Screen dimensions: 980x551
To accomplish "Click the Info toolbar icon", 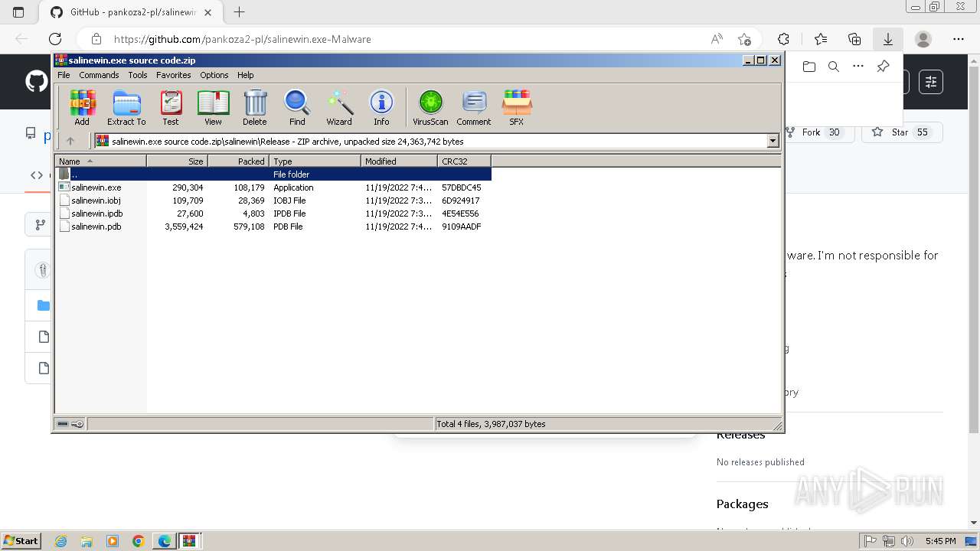I will tap(381, 108).
